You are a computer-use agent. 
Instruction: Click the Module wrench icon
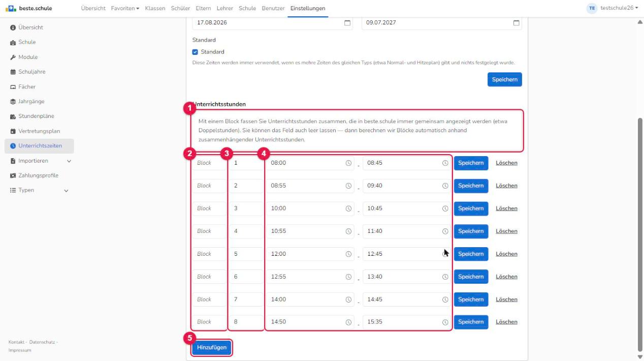click(x=13, y=57)
